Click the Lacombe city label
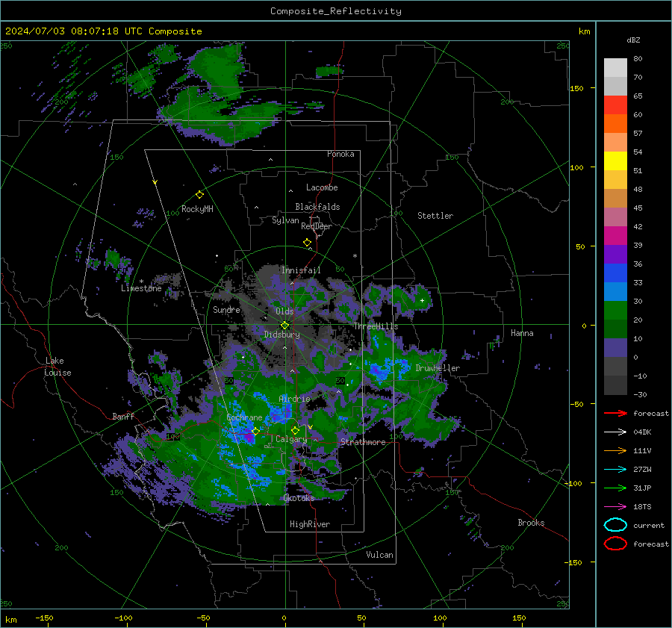Image resolution: width=672 pixels, height=628 pixels. tap(322, 187)
